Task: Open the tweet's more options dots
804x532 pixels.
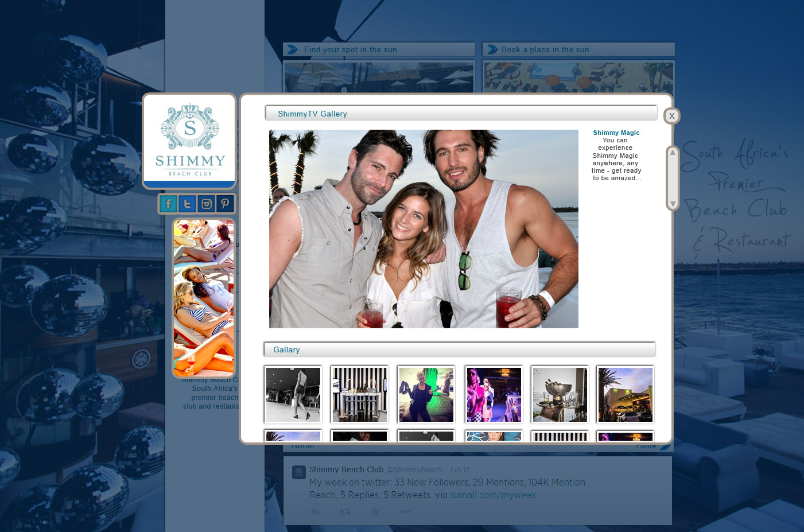Action: [x=405, y=511]
